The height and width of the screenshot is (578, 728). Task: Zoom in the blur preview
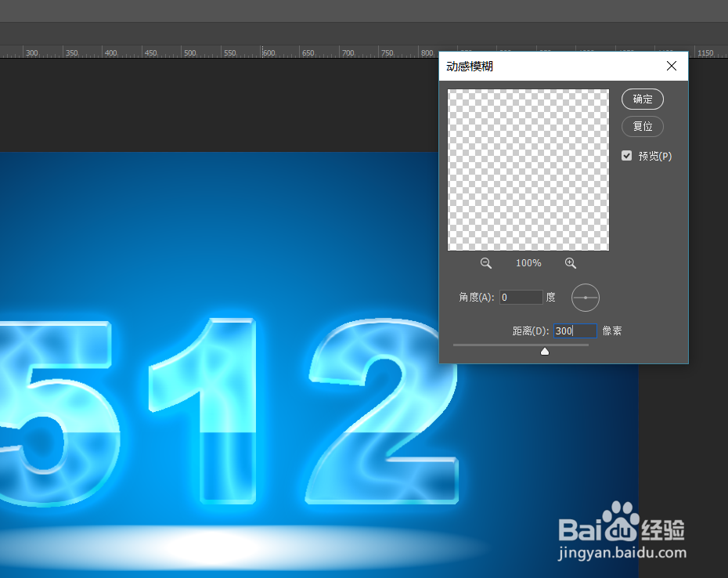(571, 263)
